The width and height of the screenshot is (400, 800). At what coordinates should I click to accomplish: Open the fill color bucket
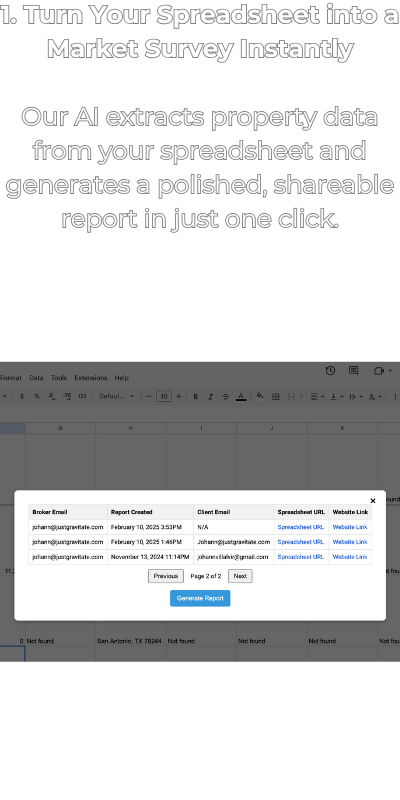(260, 396)
